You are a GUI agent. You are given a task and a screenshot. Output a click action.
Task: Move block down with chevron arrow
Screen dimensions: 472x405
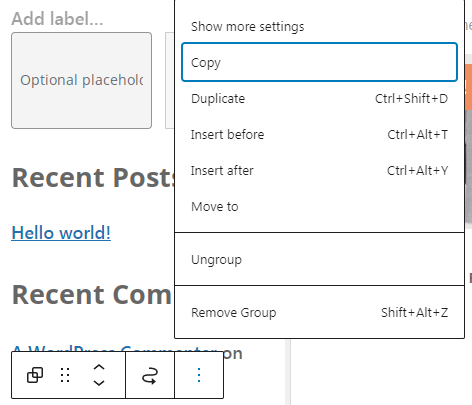(99, 383)
